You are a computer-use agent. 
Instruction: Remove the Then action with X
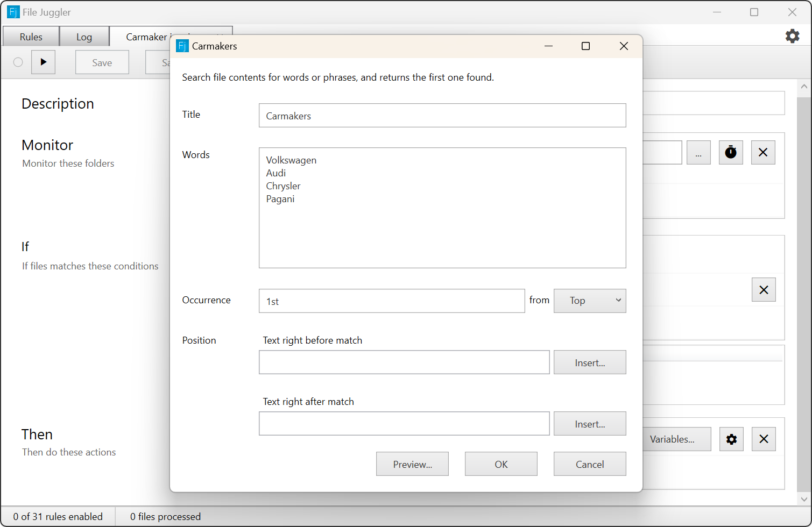point(764,439)
